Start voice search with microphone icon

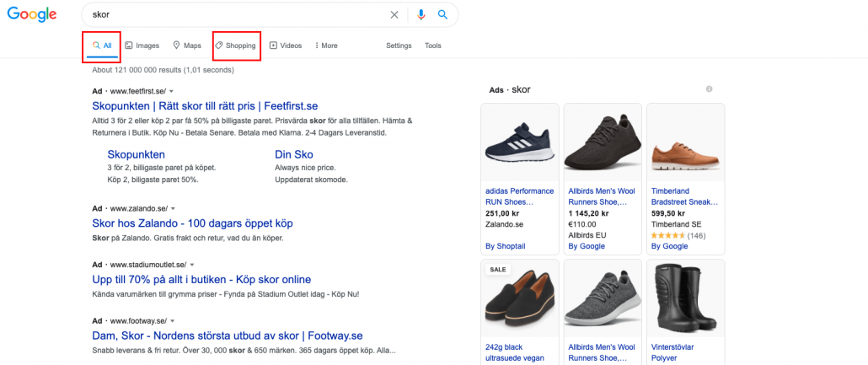[421, 15]
